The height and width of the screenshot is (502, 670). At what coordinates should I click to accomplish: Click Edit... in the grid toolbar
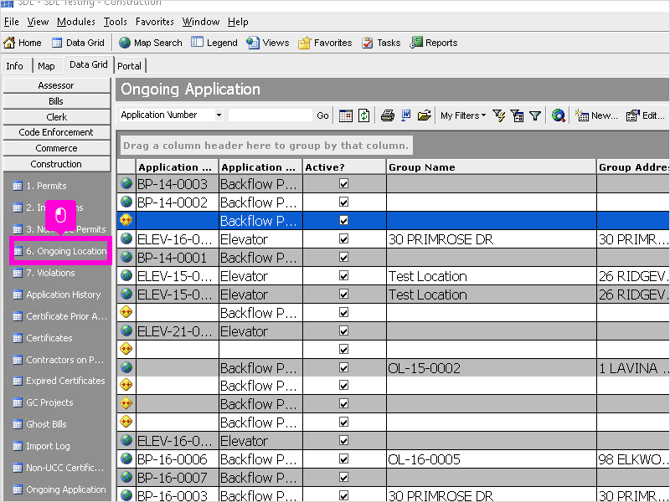coord(645,115)
